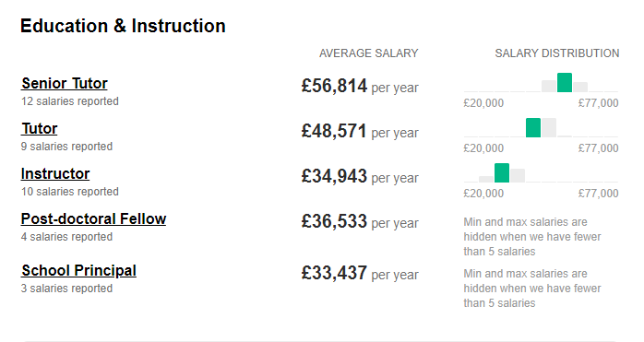The height and width of the screenshot is (342, 644).
Task: Click the grey bar right of Tutor's green bar
Action: coord(549,128)
